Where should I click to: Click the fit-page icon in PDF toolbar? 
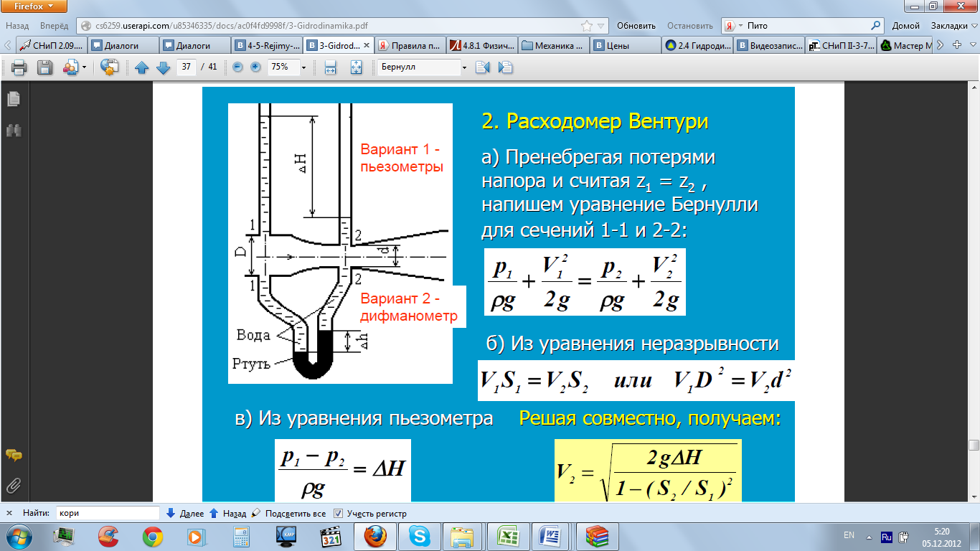pos(356,67)
